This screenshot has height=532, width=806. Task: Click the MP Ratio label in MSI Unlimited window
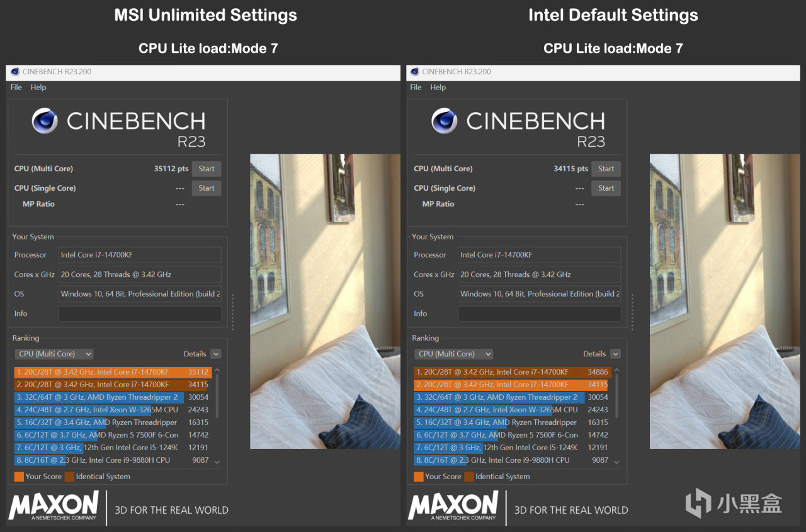(x=38, y=204)
